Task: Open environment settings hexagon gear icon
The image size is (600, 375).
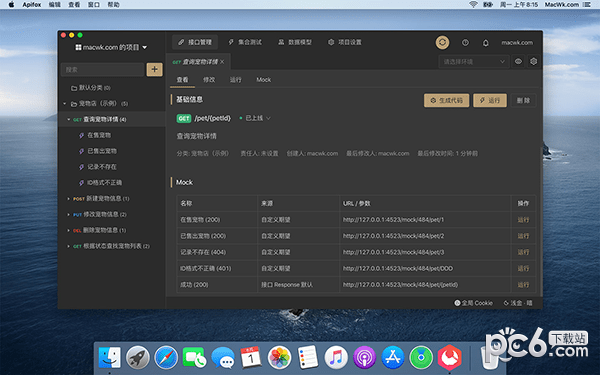Action: pos(533,62)
